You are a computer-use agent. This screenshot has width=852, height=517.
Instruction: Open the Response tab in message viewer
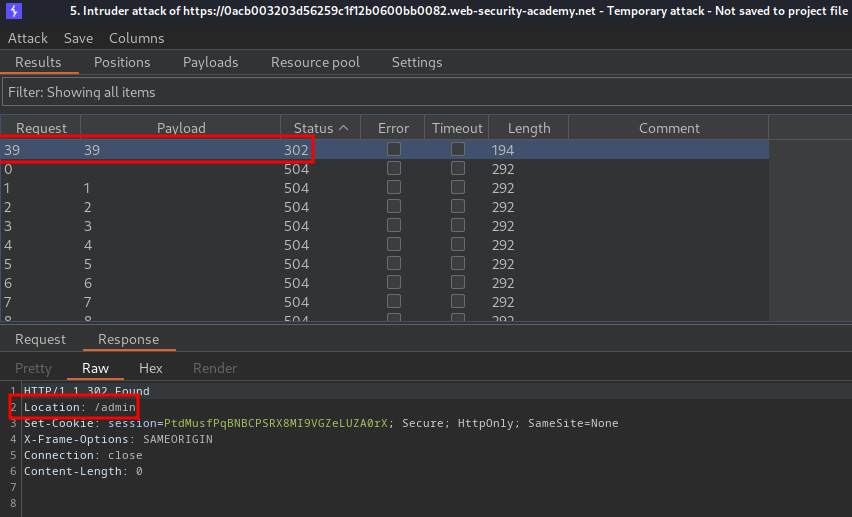tap(129, 339)
